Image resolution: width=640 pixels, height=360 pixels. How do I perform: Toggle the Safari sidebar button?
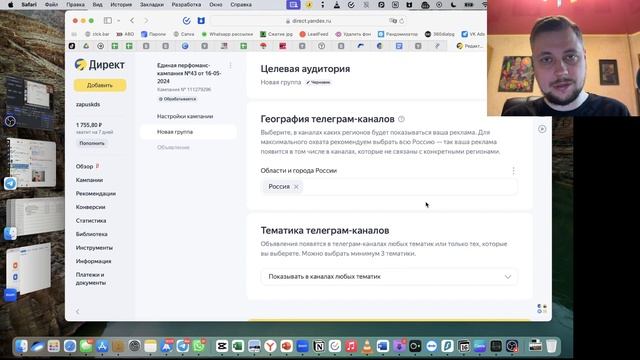(108, 20)
